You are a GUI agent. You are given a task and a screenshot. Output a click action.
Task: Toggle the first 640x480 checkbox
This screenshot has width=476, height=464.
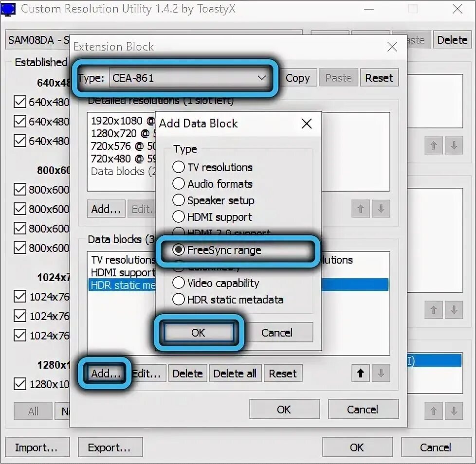point(20,102)
